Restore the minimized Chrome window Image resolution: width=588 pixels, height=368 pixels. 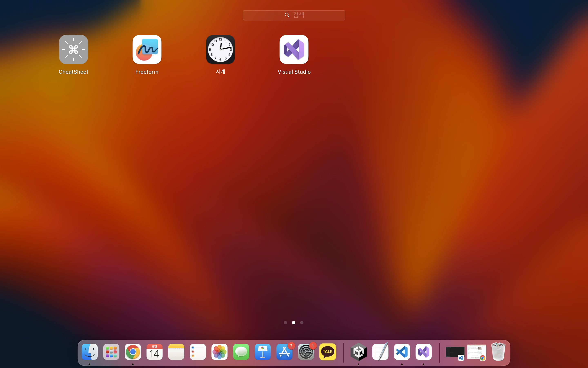tap(477, 352)
